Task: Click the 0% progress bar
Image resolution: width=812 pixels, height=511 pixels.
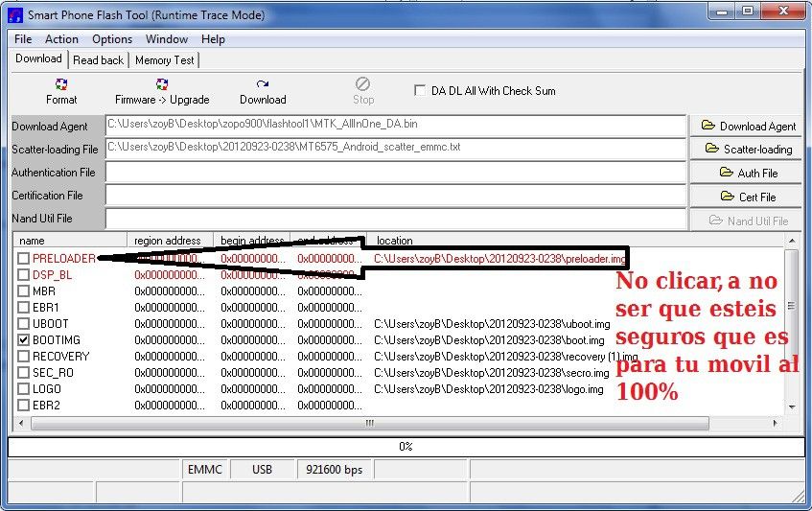Action: pyautogui.click(x=406, y=447)
